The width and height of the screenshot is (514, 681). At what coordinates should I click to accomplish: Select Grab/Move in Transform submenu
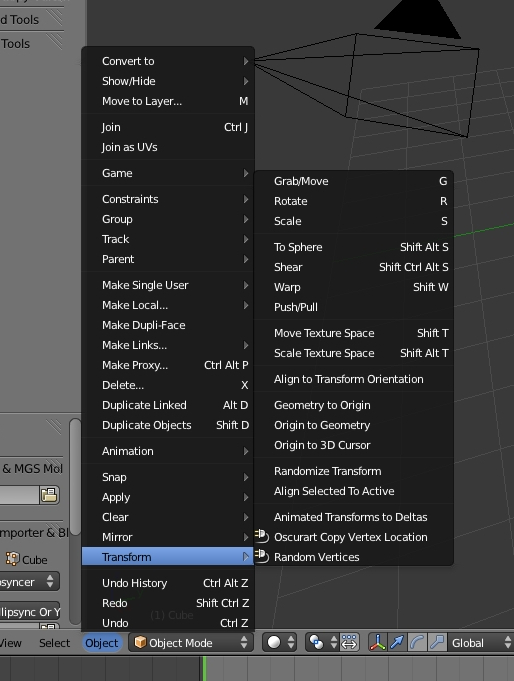coord(354,181)
